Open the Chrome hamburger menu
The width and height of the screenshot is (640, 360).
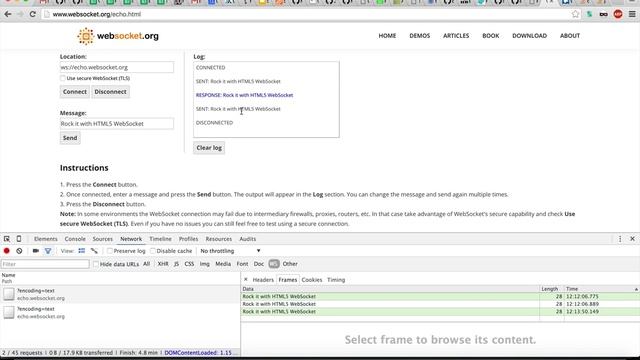click(632, 14)
